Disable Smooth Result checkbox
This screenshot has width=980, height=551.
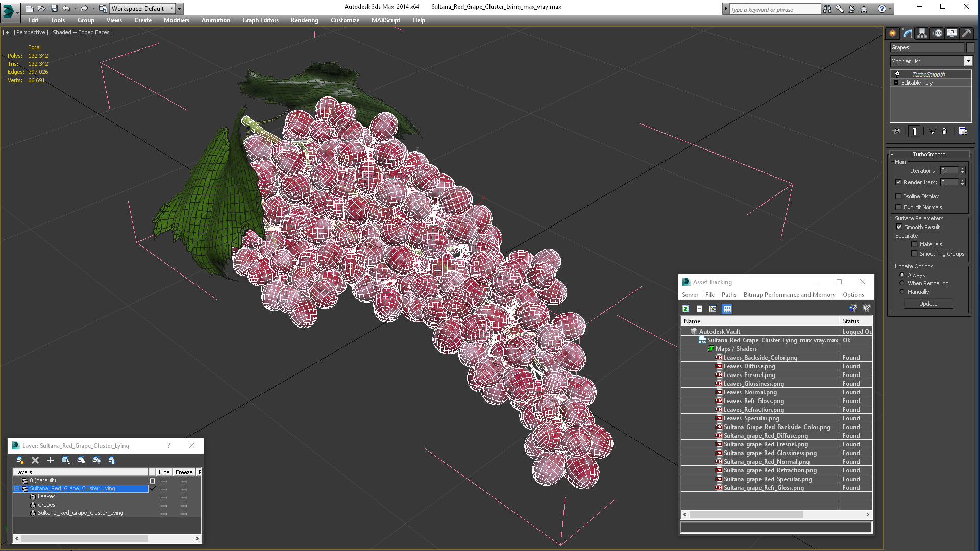(x=899, y=227)
